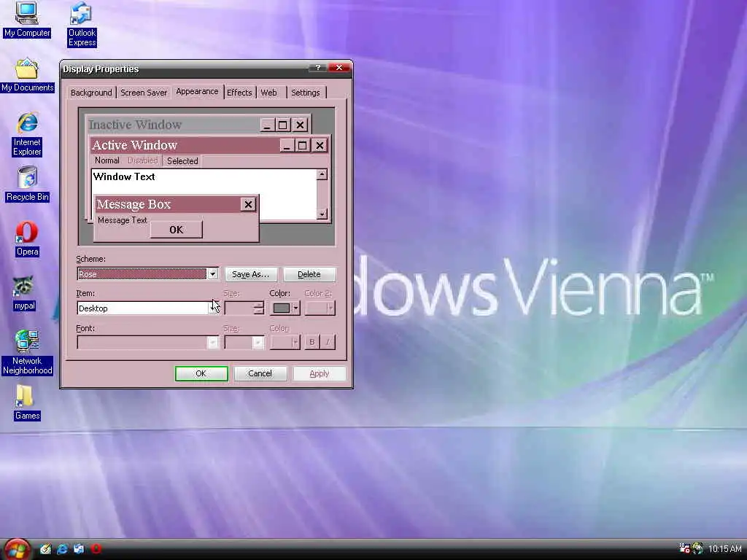Open the My Documents folder icon
The height and width of the screenshot is (560, 747).
coord(27,75)
